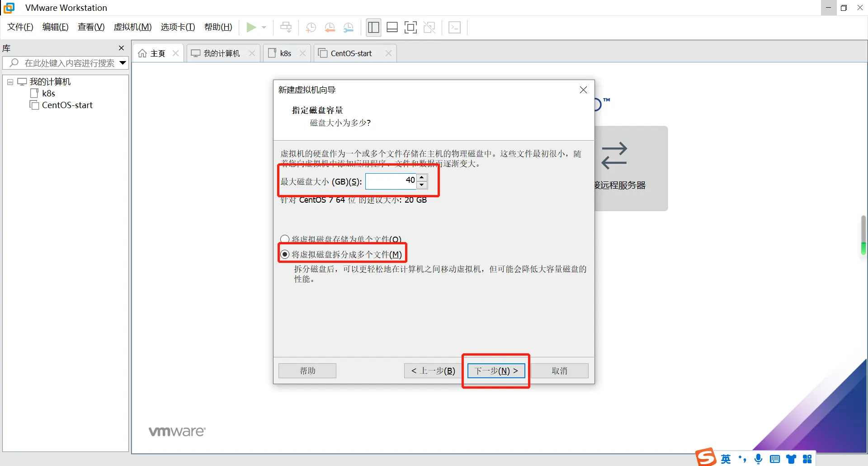This screenshot has height=466, width=868.
Task: Click the revert to snapshot icon
Action: [330, 28]
